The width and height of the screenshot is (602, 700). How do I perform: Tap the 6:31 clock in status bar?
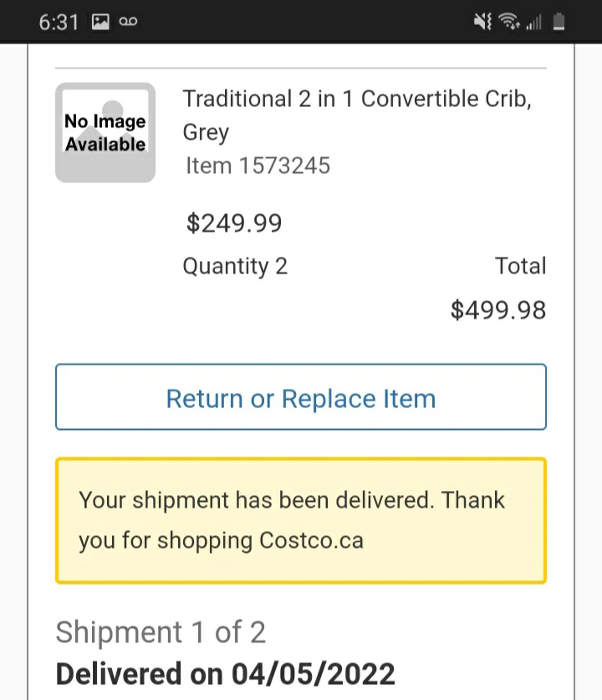point(59,23)
